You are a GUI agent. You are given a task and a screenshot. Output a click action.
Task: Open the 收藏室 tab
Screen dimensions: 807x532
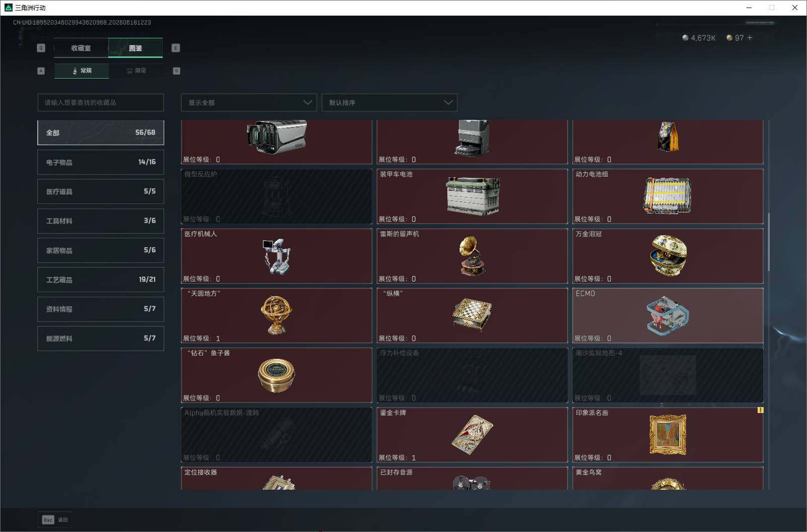81,48
